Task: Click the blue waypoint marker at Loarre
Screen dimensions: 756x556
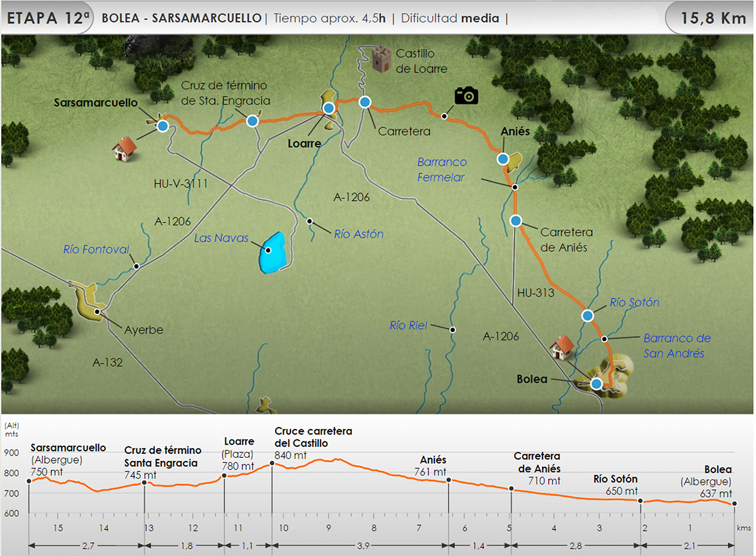Action: (x=329, y=108)
